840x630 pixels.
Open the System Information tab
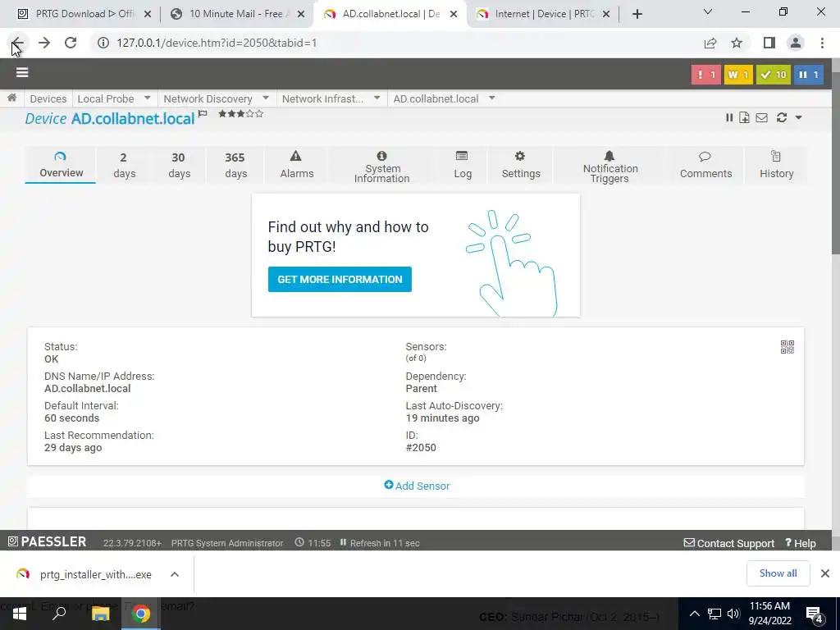pos(382,167)
